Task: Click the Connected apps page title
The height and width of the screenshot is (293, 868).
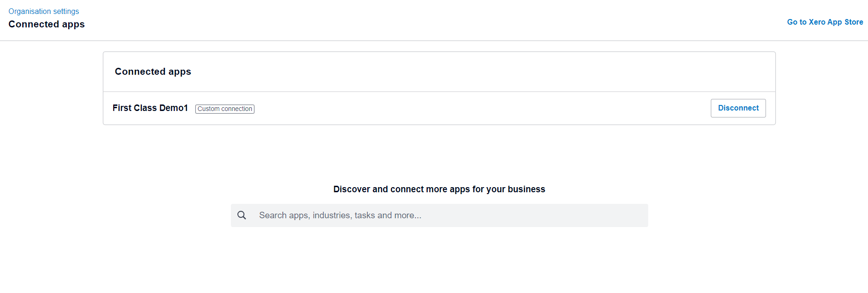Action: 46,24
